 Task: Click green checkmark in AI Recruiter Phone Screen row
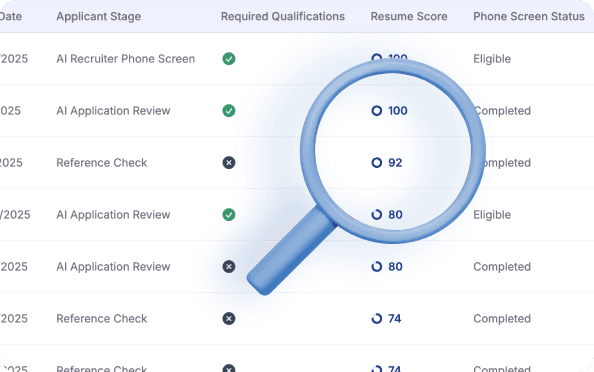(x=229, y=59)
